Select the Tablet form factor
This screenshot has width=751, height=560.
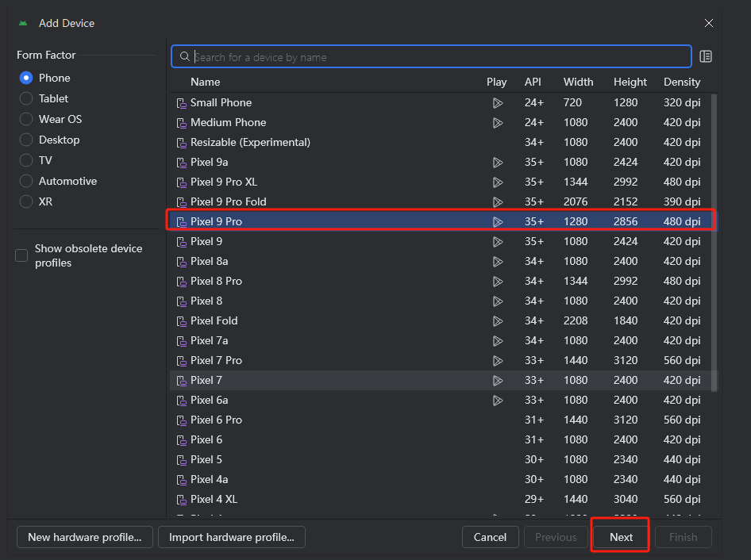pyautogui.click(x=26, y=98)
